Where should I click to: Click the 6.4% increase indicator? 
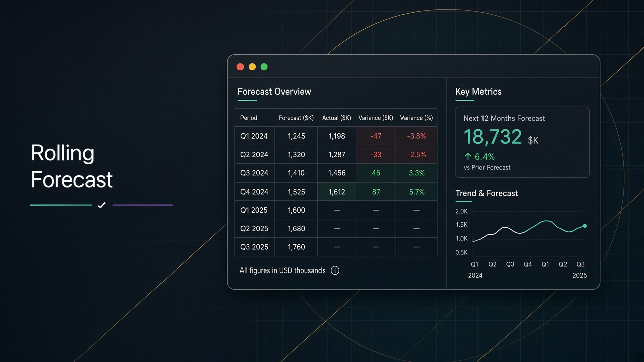coord(479,157)
